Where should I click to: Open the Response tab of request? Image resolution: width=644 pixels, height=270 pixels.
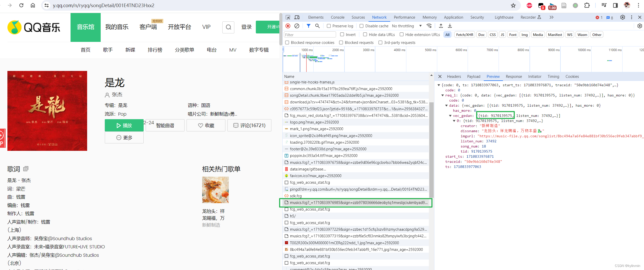tap(514, 76)
